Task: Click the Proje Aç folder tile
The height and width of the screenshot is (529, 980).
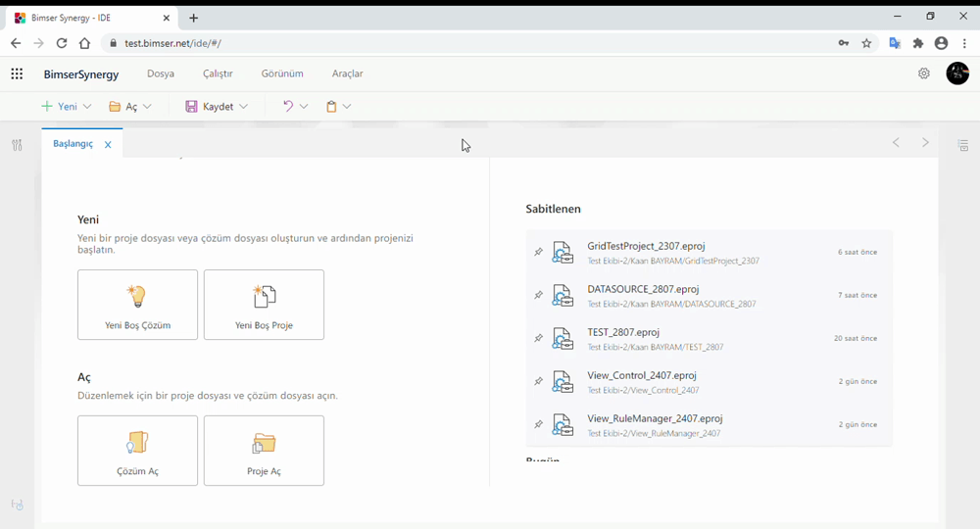Action: tap(264, 451)
